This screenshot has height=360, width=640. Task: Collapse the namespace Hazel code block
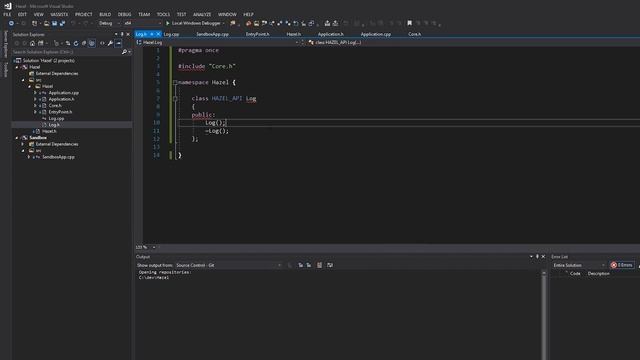coord(175,82)
